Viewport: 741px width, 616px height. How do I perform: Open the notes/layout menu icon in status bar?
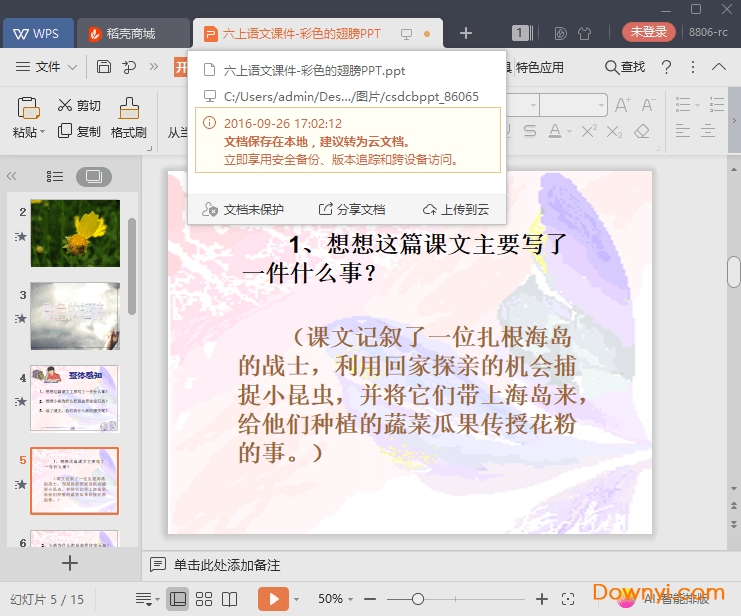click(x=144, y=599)
